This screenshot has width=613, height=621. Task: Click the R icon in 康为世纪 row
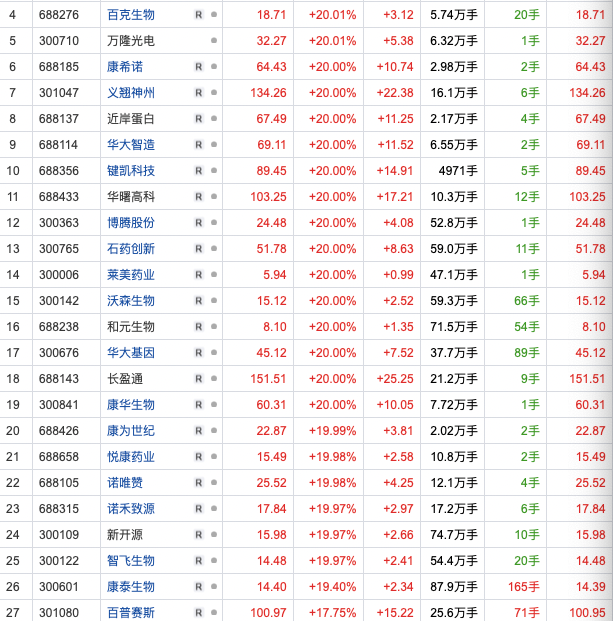click(198, 431)
